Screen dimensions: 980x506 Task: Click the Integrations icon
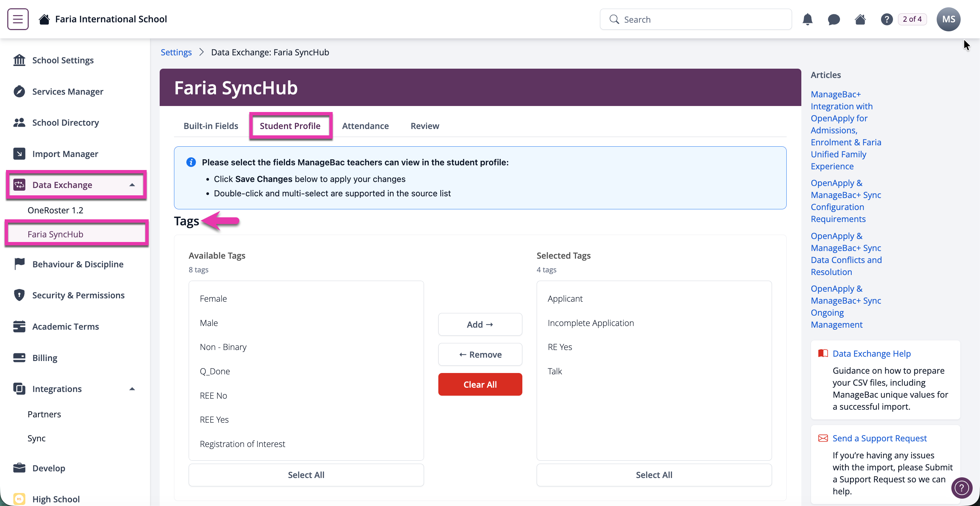19,389
